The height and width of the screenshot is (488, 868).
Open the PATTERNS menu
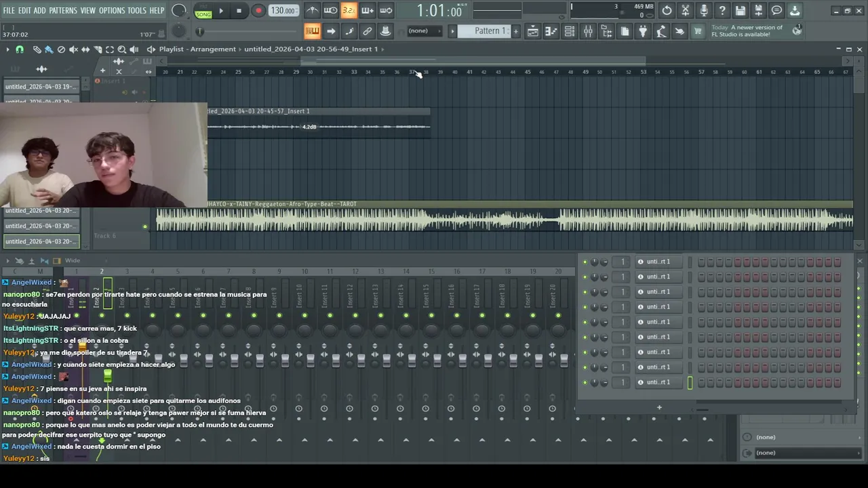[63, 11]
